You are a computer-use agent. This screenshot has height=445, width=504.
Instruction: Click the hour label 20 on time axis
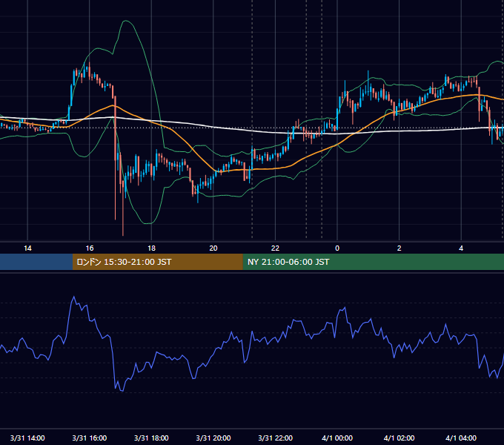pyautogui.click(x=213, y=248)
